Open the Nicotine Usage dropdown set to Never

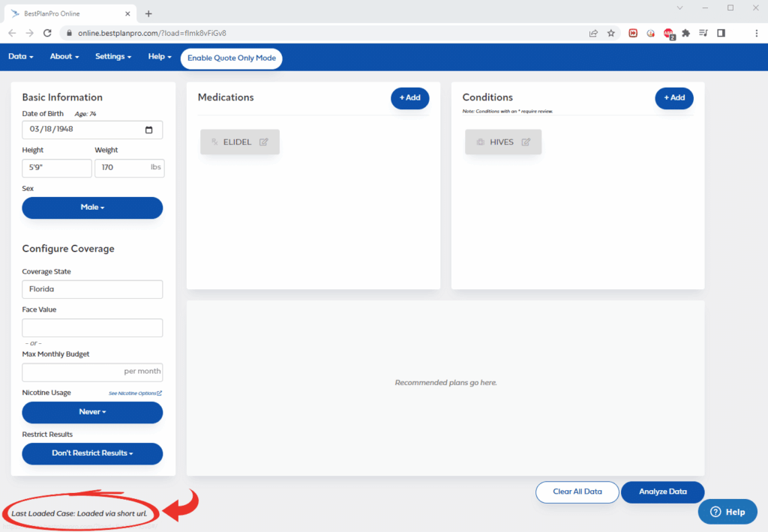click(92, 412)
